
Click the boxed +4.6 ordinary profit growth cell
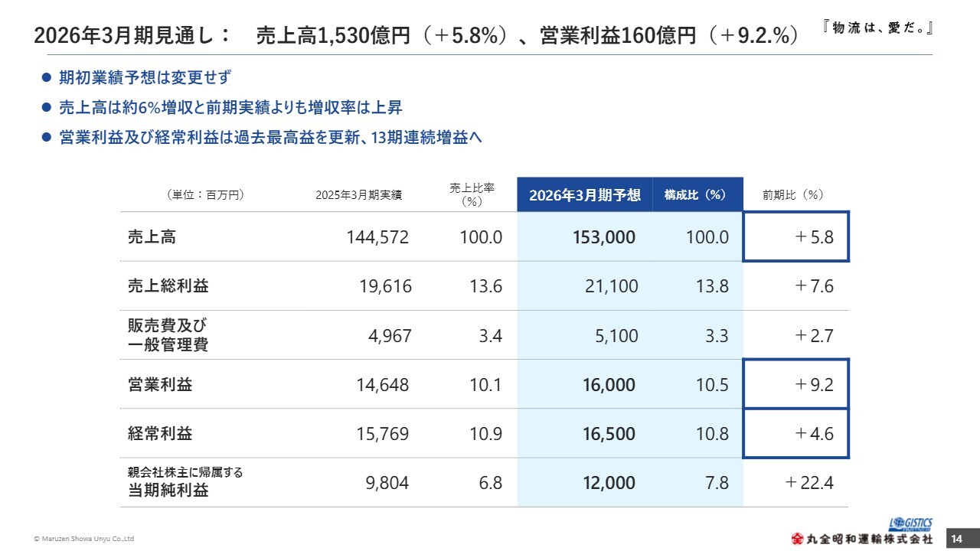796,433
